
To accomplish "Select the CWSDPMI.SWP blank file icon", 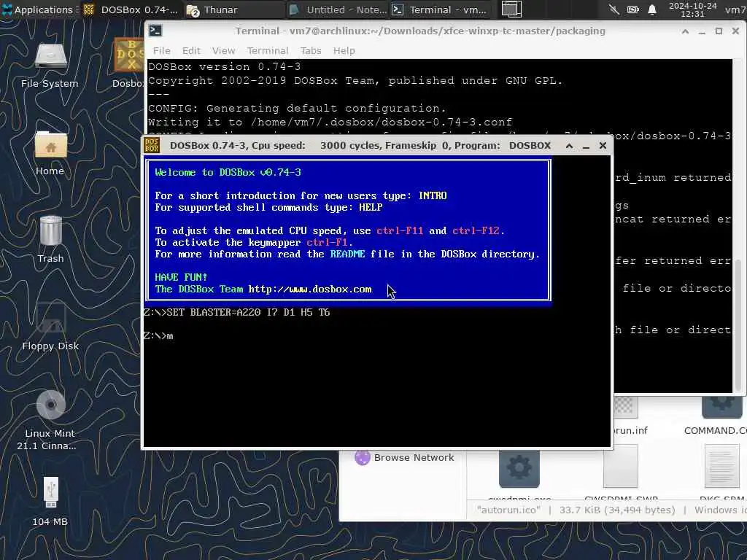I will tap(621, 467).
